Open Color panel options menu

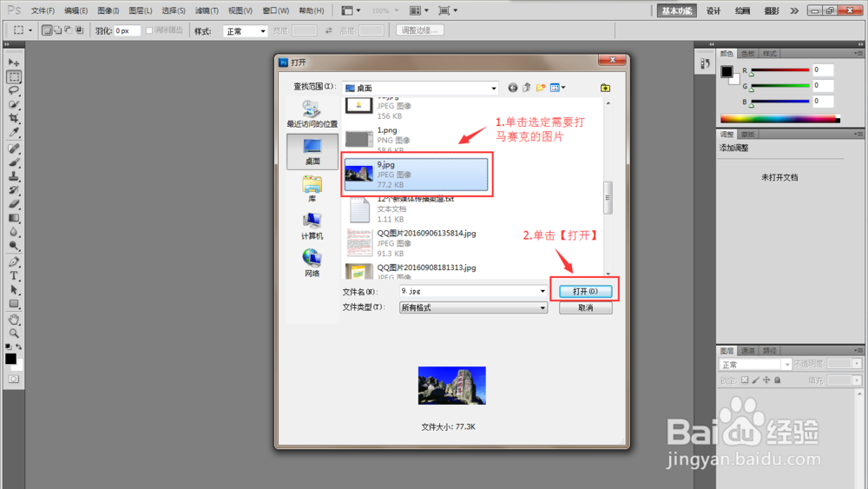click(858, 54)
